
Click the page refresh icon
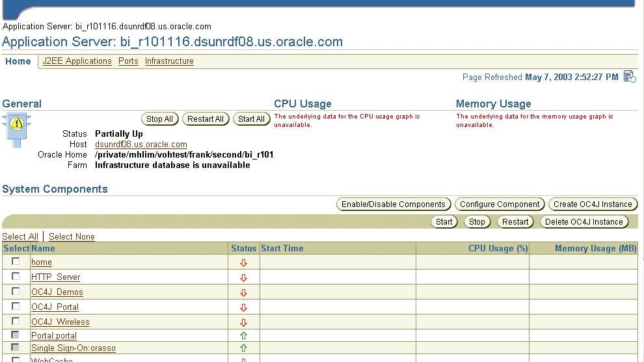(630, 76)
